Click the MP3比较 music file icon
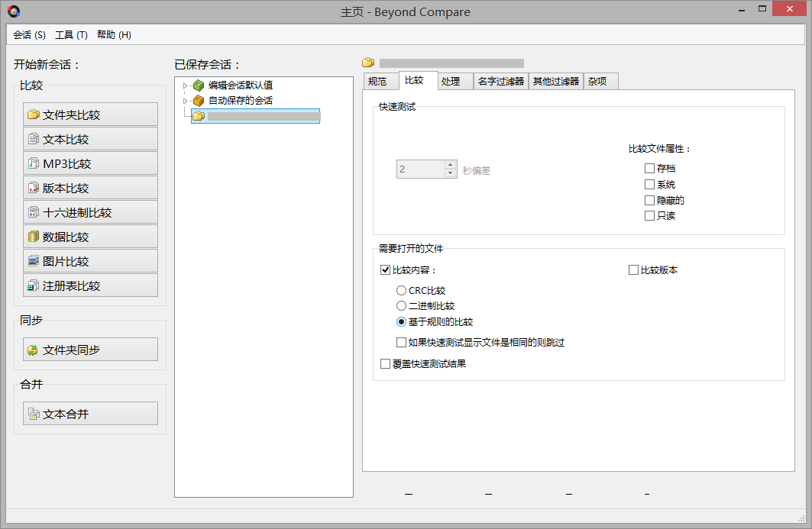Screen dimensions: 812x529 pos(33,164)
